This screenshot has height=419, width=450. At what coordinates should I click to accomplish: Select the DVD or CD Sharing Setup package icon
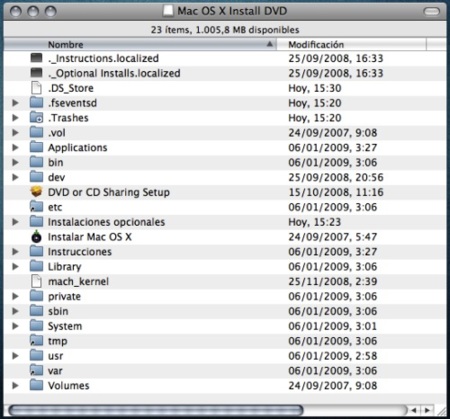pos(36,192)
